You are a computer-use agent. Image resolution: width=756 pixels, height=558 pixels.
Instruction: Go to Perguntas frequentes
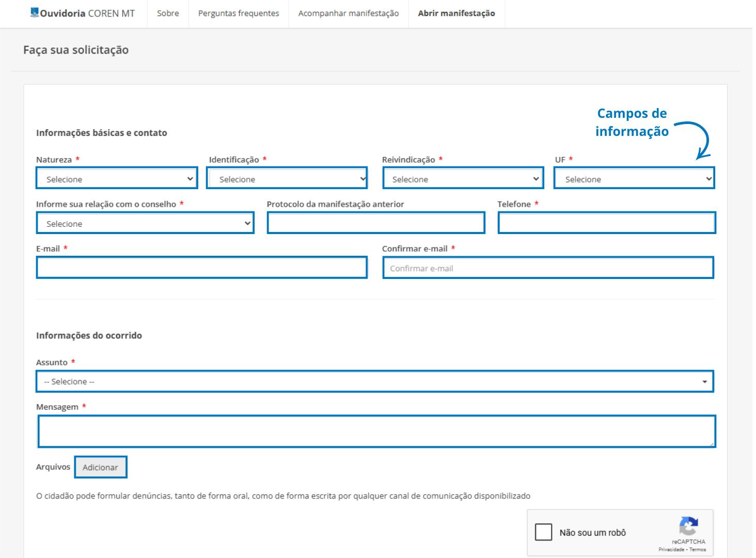coord(239,13)
